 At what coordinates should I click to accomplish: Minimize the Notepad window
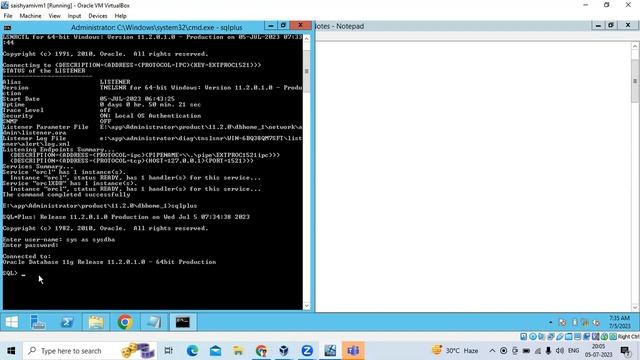click(598, 25)
